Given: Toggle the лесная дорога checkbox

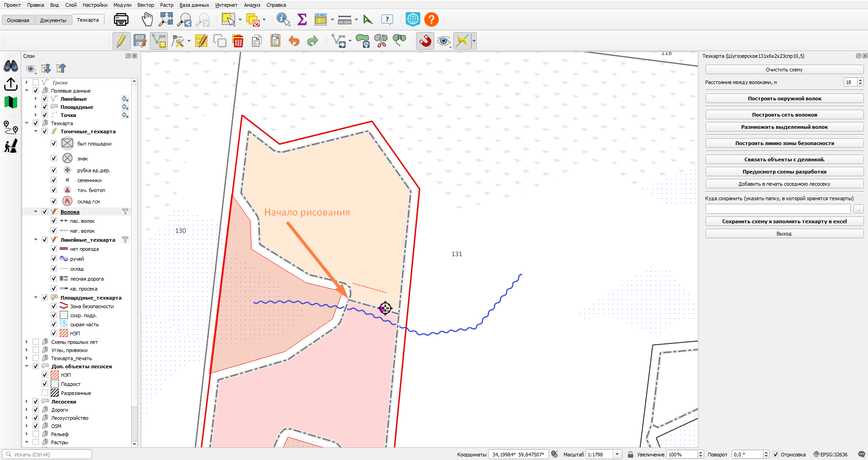Looking at the screenshot, I should click(x=54, y=279).
